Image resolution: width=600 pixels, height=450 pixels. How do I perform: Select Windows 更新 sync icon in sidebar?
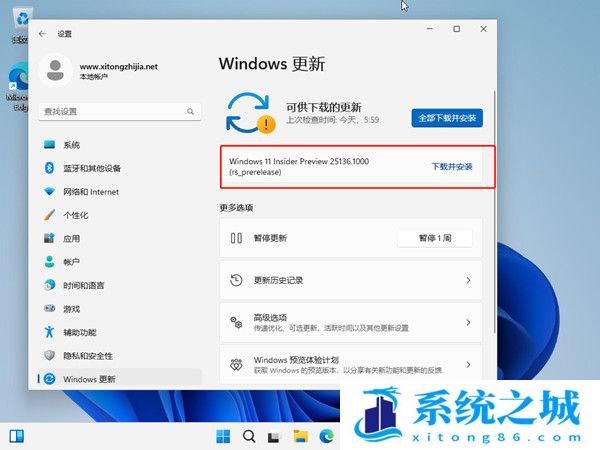(49, 379)
